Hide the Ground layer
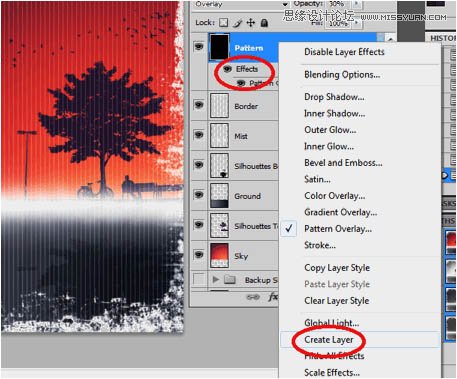 click(199, 195)
